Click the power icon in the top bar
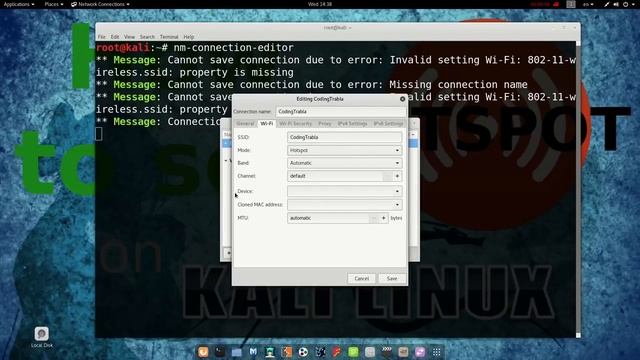The height and width of the screenshot is (360, 640). (625, 4)
